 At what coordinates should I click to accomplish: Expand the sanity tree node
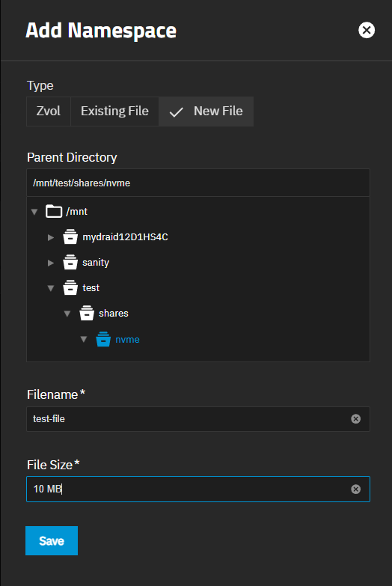click(51, 263)
